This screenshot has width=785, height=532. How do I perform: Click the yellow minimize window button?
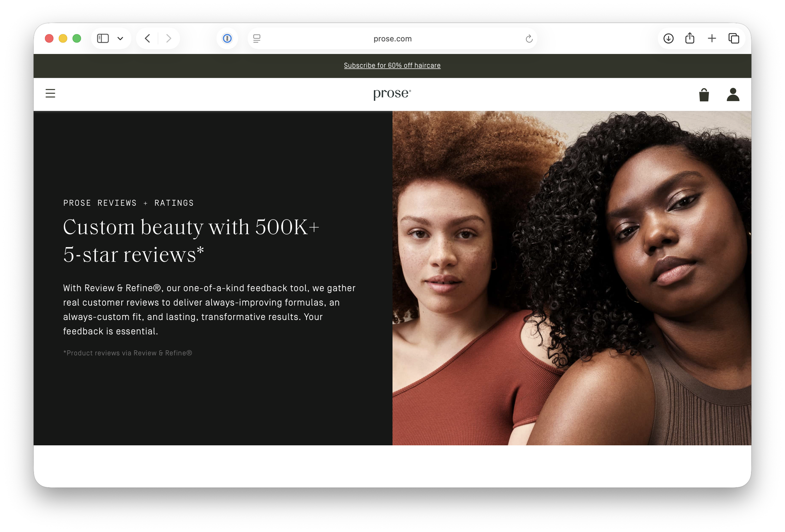pyautogui.click(x=63, y=39)
